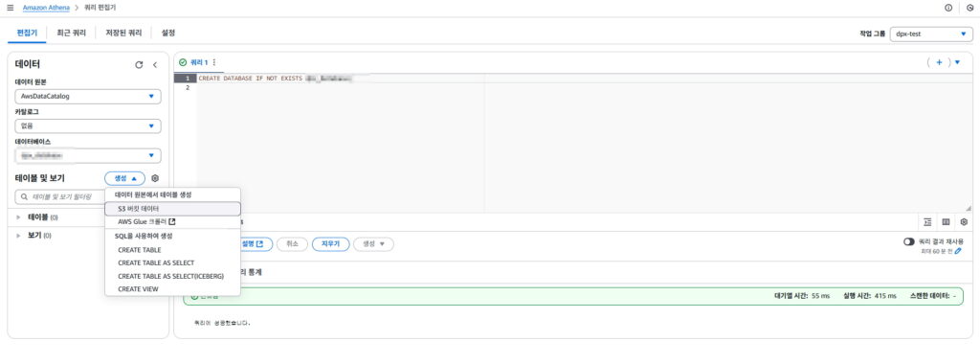Open the AwsDataCatalog data source dropdown
This screenshot has height=364, width=980.
pos(88,97)
